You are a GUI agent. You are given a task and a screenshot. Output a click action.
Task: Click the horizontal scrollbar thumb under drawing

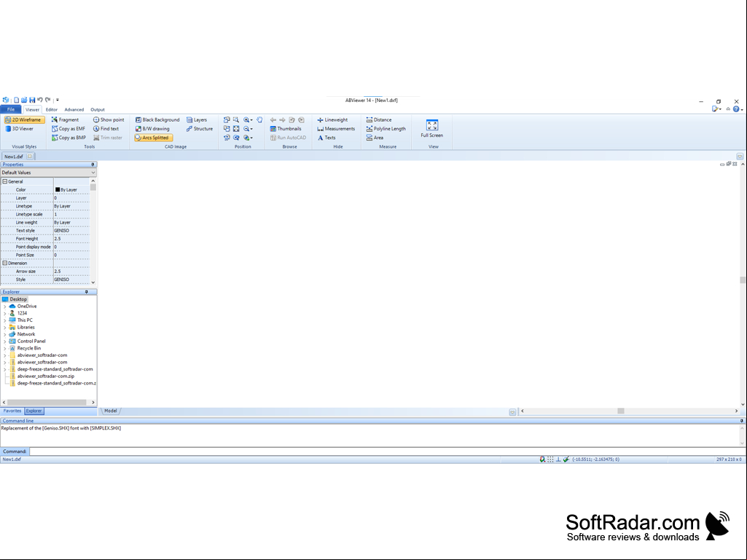tap(621, 411)
